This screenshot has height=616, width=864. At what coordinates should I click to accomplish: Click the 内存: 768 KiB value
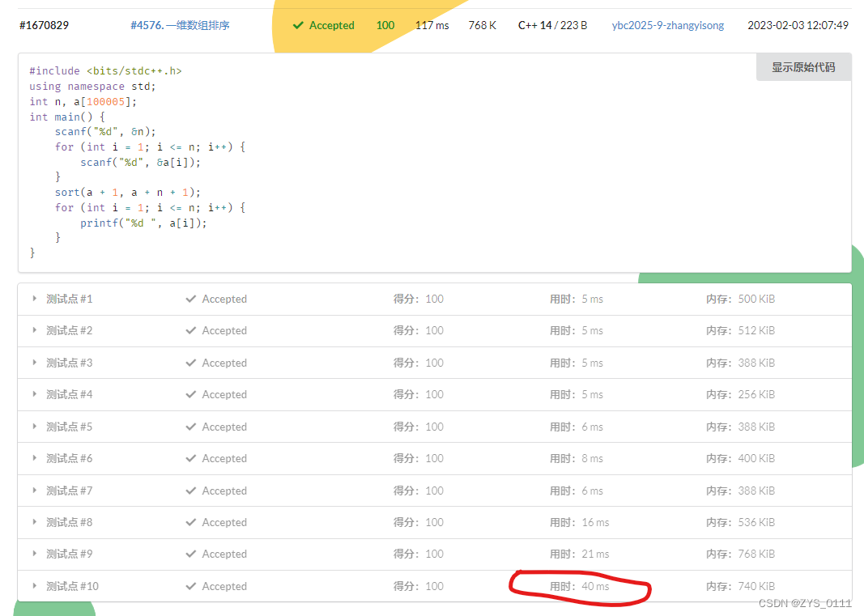click(x=741, y=553)
